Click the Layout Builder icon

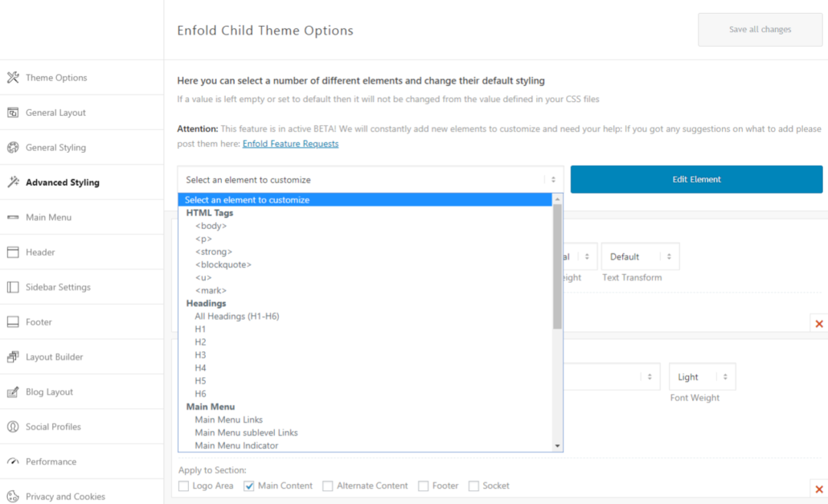[13, 357]
